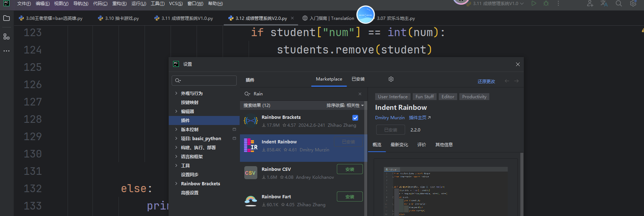This screenshot has width=644, height=216.
Task: Click the User Interface tag
Action: (x=392, y=97)
